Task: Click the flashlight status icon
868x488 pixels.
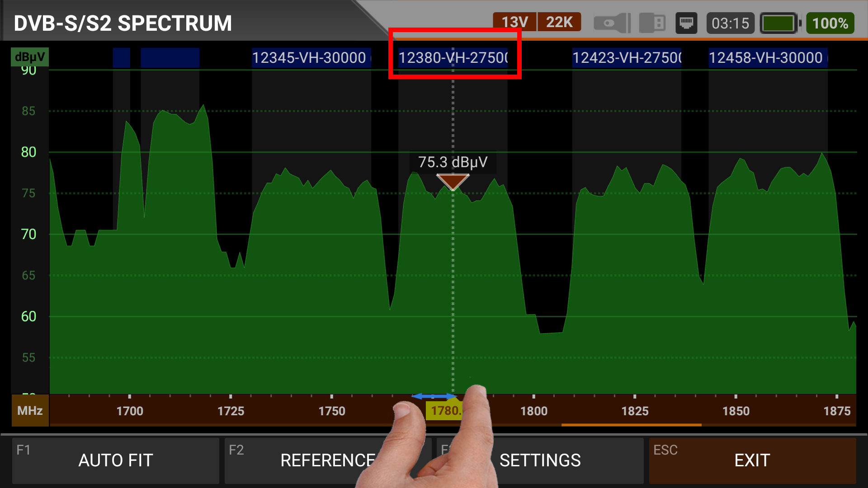Action: coord(612,23)
